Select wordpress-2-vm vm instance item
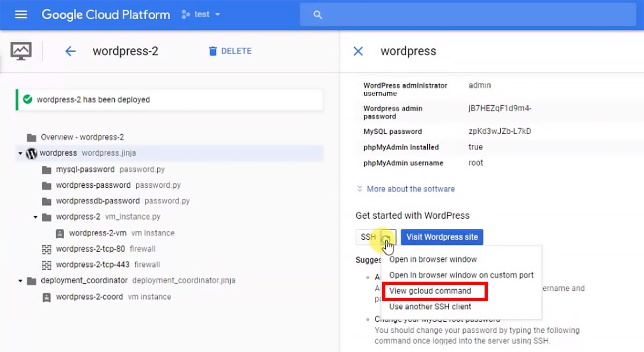Viewport: 644px width, 352px height. click(121, 233)
